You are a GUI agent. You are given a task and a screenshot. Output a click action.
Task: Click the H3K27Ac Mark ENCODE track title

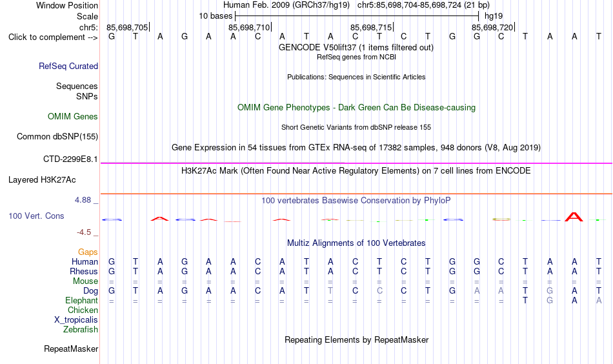pos(356,171)
